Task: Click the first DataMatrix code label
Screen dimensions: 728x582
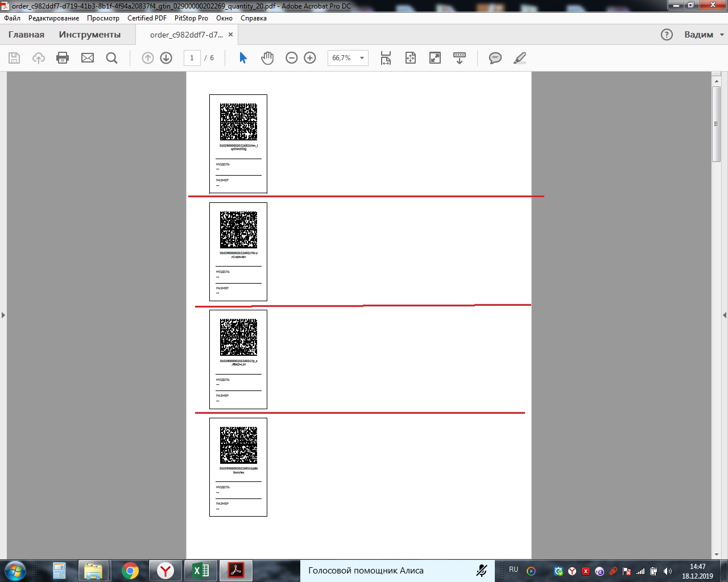Action: (x=238, y=144)
